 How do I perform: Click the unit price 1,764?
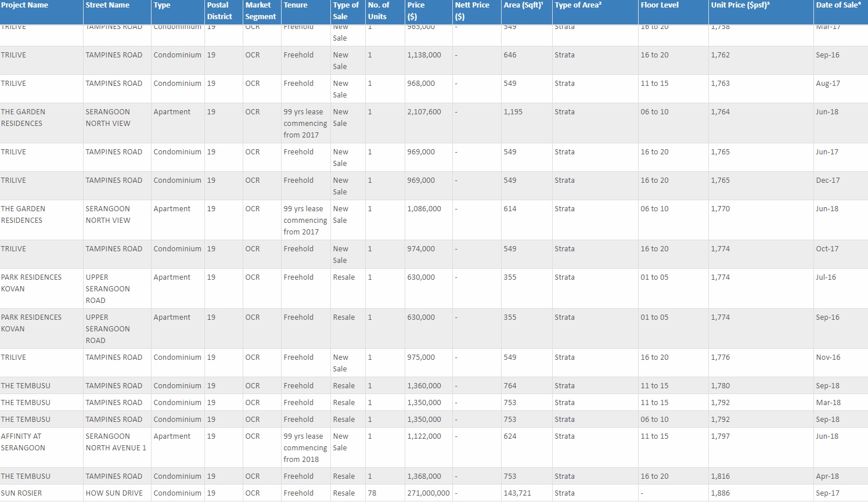coord(721,112)
